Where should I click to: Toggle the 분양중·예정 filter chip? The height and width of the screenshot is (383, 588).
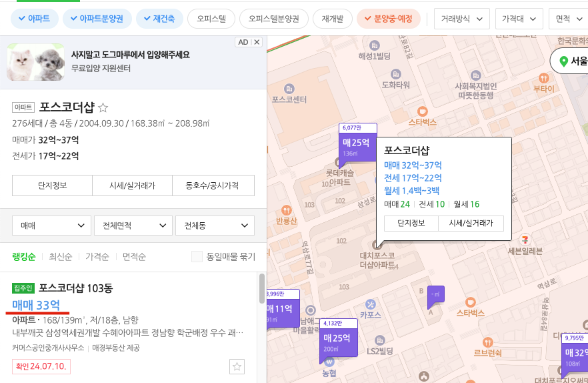tap(389, 19)
